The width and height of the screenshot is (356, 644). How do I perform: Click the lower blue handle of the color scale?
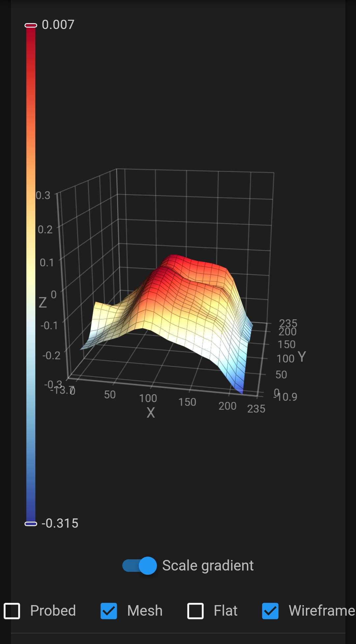pos(31,524)
